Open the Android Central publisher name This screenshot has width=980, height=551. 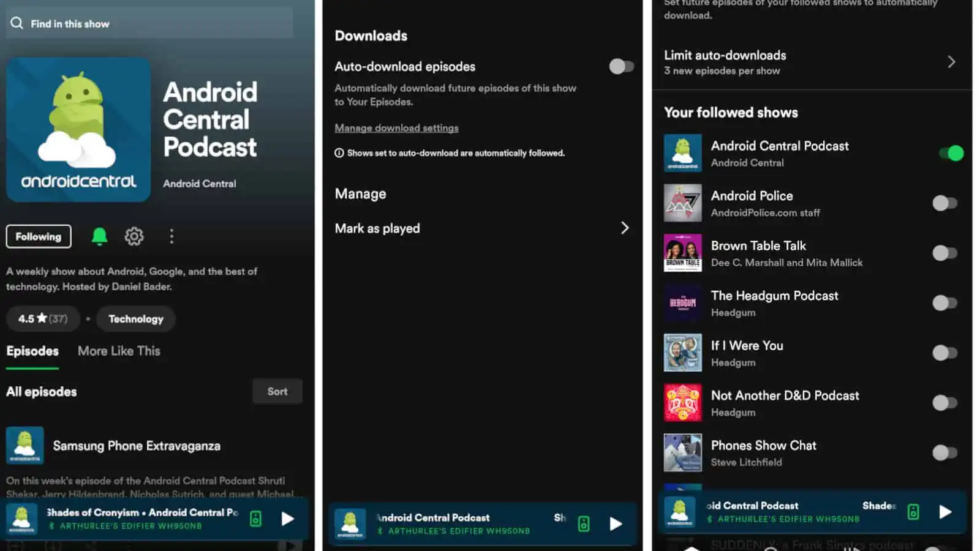200,184
